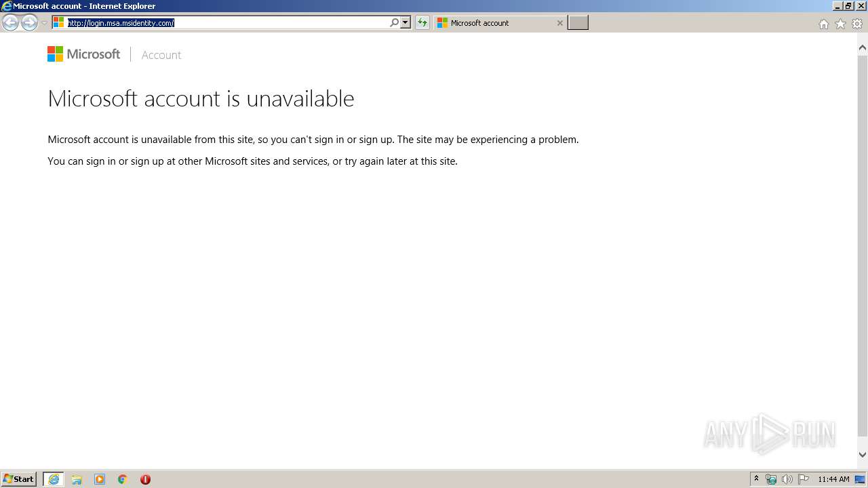Click the "Microsoft account is unavailable" heading
The height and width of the screenshot is (488, 868).
click(201, 98)
